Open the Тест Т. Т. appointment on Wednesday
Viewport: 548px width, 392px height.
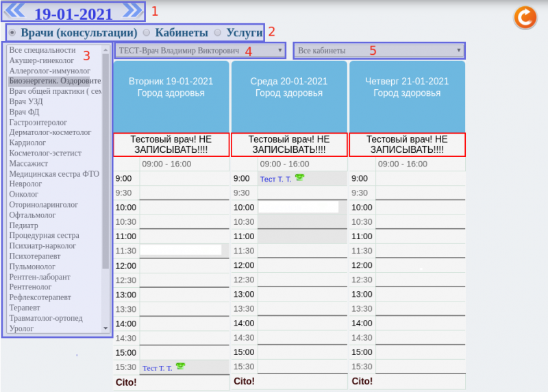275,179
